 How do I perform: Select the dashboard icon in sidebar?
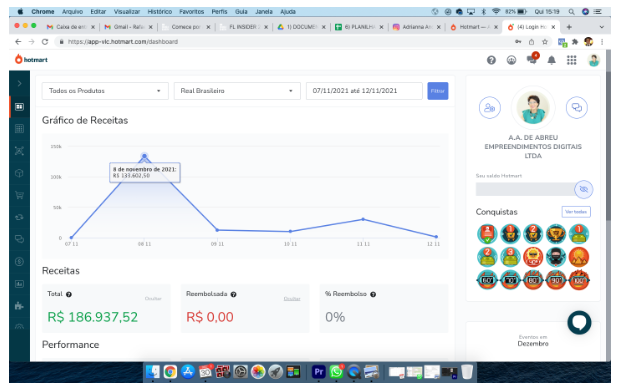[x=19, y=107]
